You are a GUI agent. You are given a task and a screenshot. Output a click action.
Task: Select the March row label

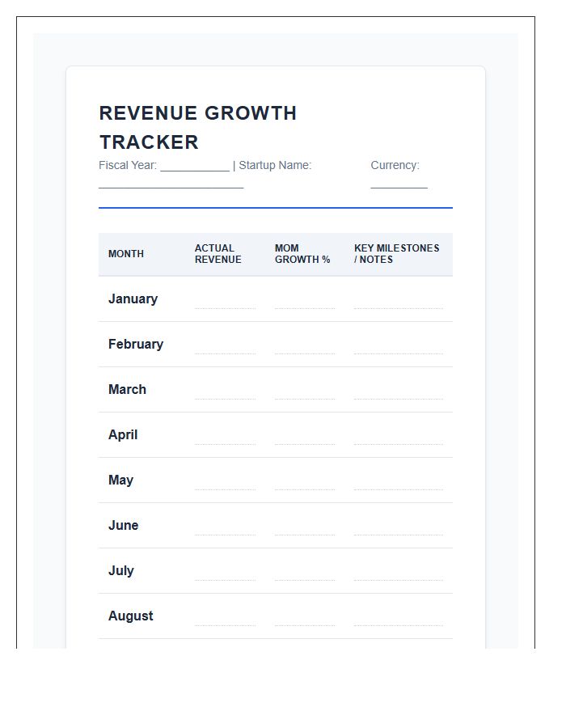(x=127, y=390)
